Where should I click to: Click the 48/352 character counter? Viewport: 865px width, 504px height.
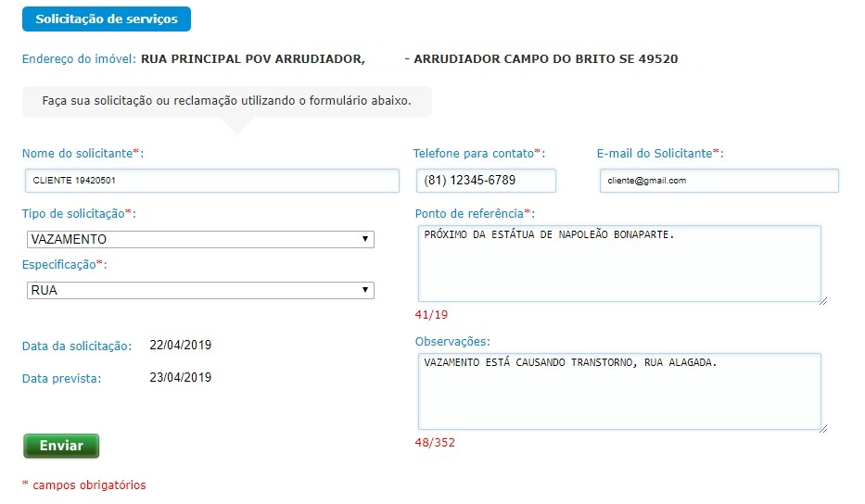click(x=435, y=443)
